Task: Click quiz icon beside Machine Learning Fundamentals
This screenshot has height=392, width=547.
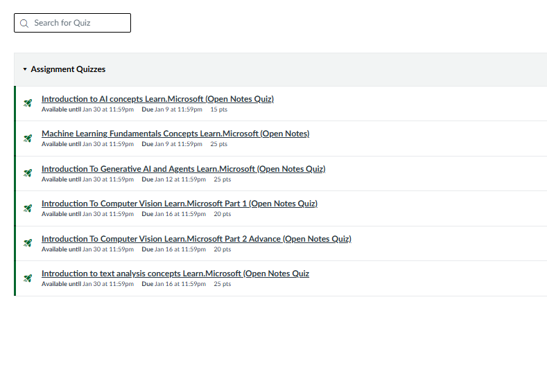Action: tap(28, 139)
